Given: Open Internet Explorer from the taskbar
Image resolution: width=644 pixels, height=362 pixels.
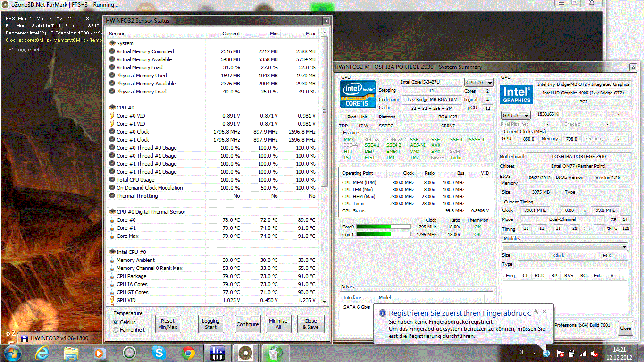Looking at the screenshot, I should [x=42, y=353].
